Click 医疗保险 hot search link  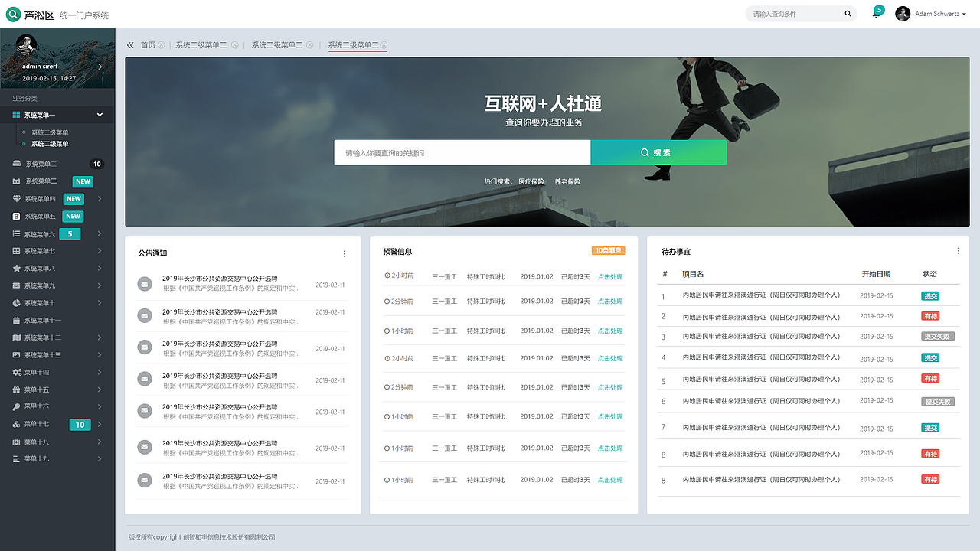[531, 181]
